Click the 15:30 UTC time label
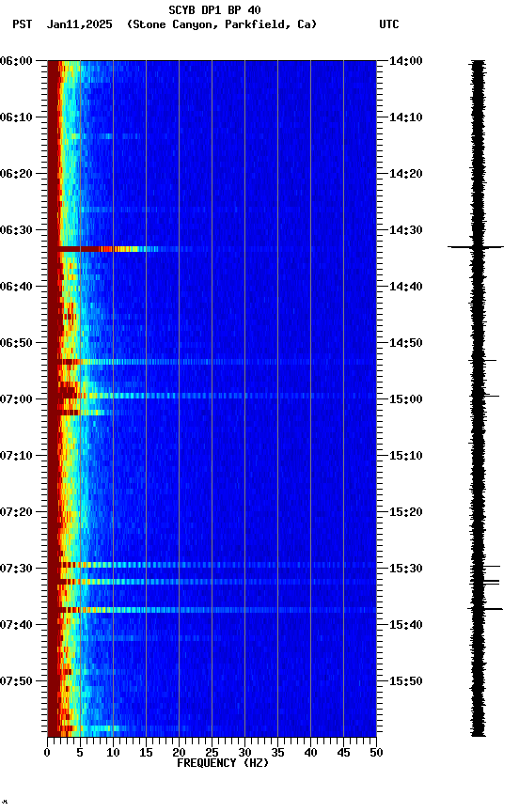The image size is (519, 812). click(x=406, y=569)
